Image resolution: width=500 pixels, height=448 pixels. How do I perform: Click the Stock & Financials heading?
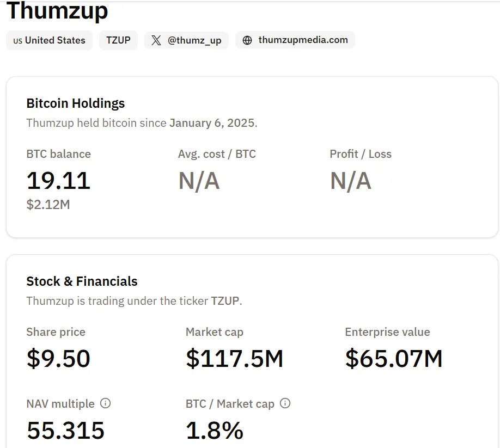pos(82,281)
